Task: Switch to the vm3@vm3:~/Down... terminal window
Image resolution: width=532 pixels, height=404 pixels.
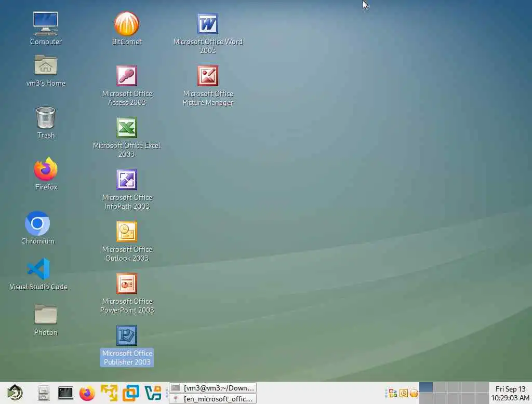Action: coord(212,388)
